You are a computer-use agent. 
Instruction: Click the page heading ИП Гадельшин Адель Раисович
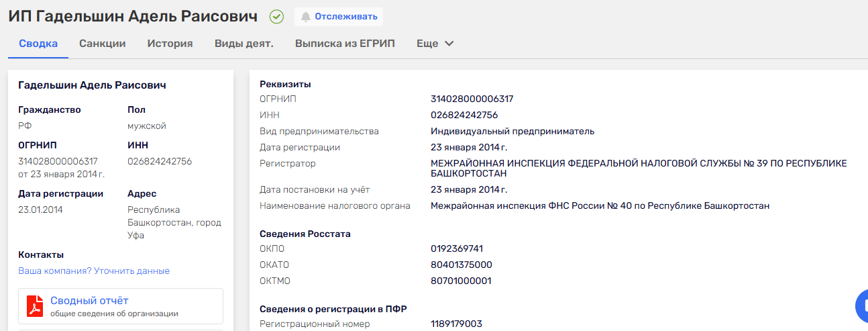133,17
